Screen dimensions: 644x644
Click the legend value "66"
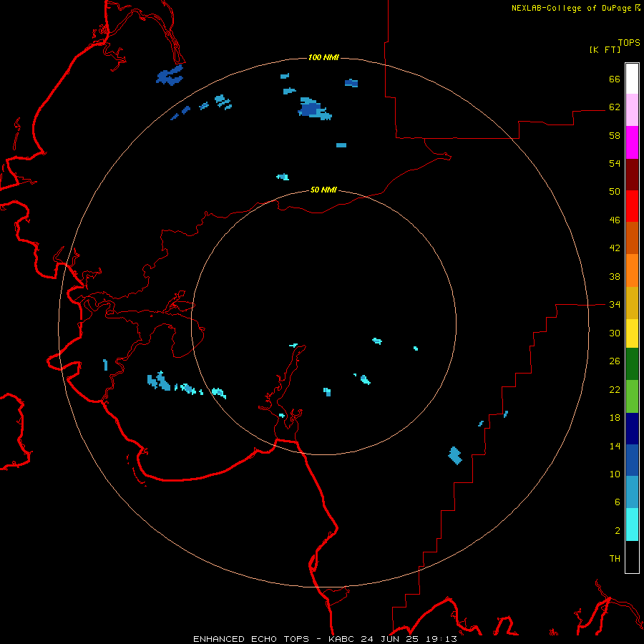[615, 79]
